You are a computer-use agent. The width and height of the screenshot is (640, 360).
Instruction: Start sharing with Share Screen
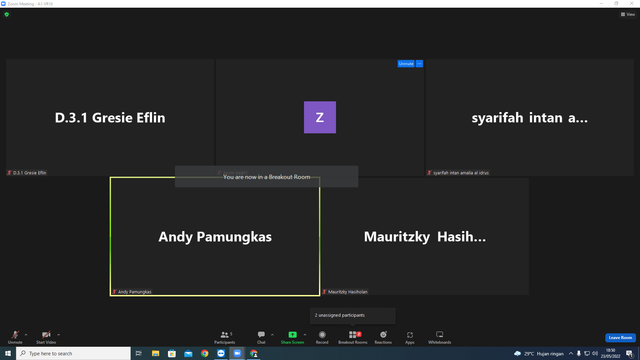point(292,337)
